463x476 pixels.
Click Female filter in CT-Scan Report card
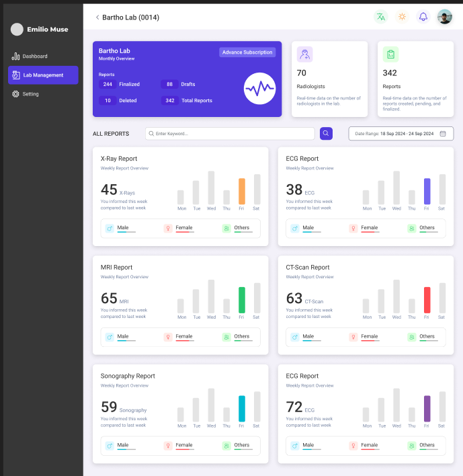[x=369, y=337]
